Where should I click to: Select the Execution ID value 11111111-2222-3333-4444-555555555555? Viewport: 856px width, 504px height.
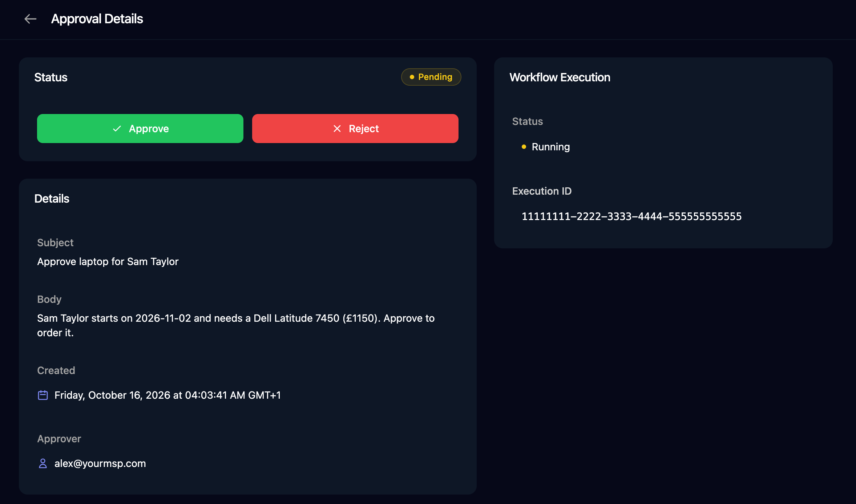[631, 216]
